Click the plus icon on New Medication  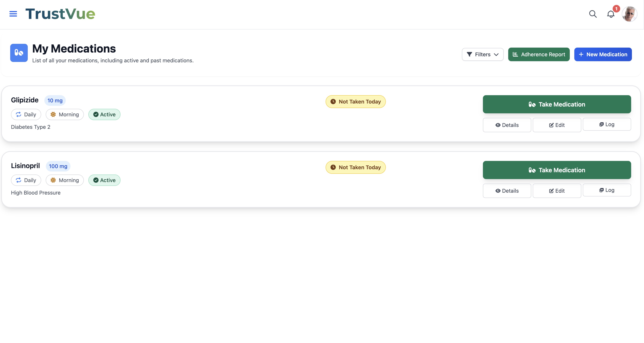(581, 54)
